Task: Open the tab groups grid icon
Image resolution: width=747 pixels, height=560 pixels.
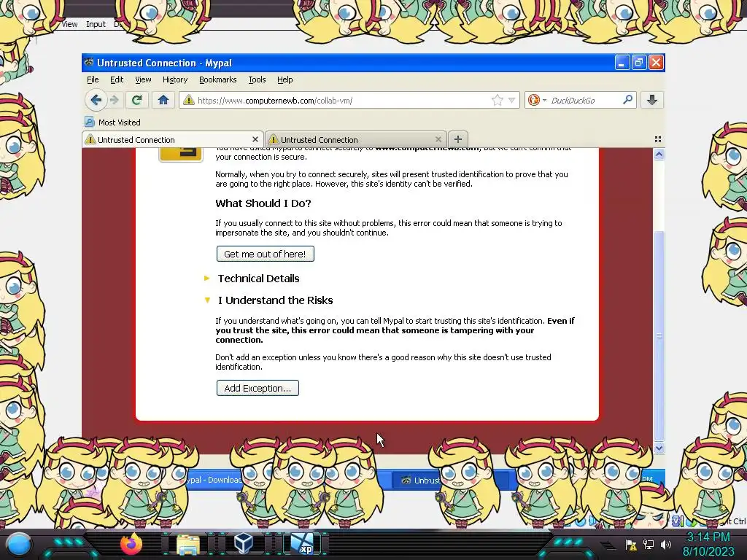Action: (x=658, y=139)
